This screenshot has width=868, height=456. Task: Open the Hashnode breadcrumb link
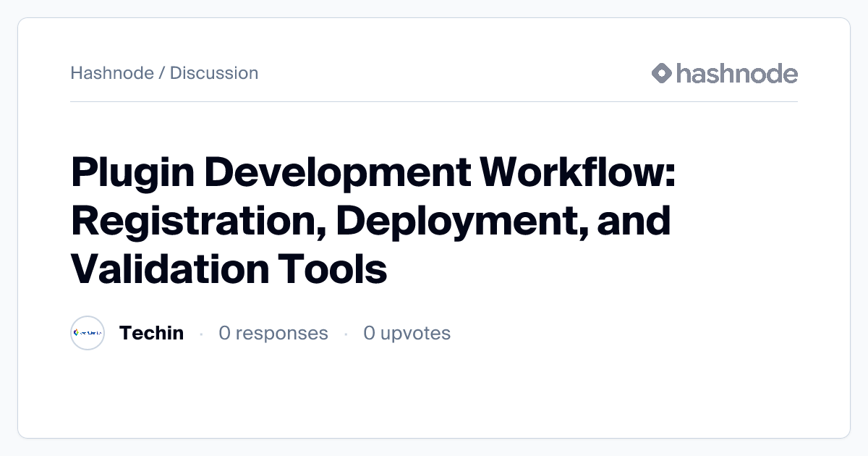pos(113,73)
